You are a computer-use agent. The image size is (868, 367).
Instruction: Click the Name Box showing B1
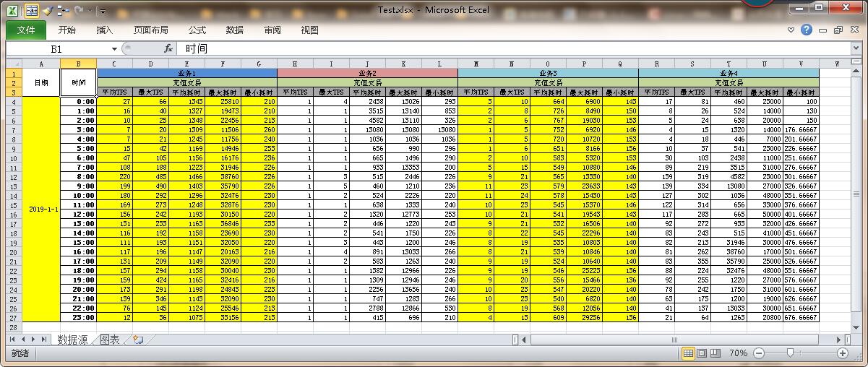[x=56, y=48]
